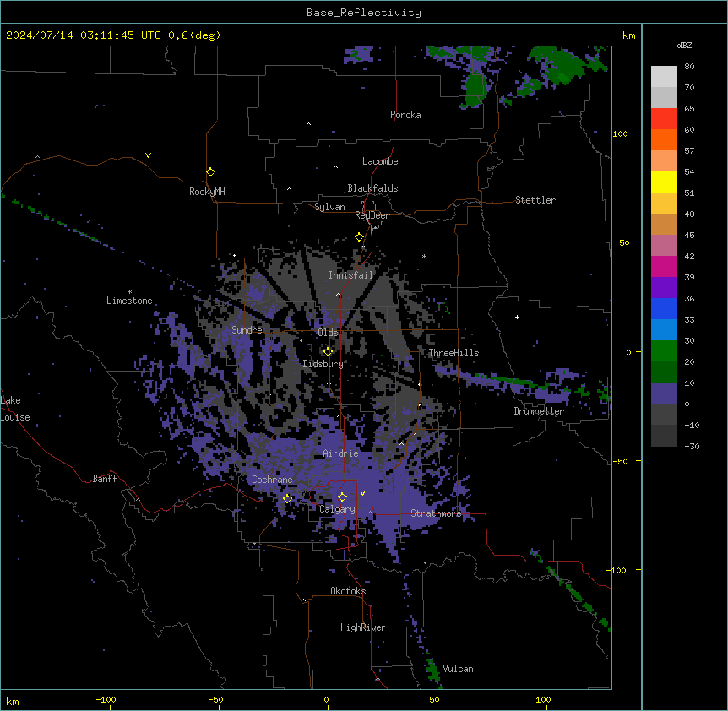Select the Drumheller map label

click(x=539, y=411)
